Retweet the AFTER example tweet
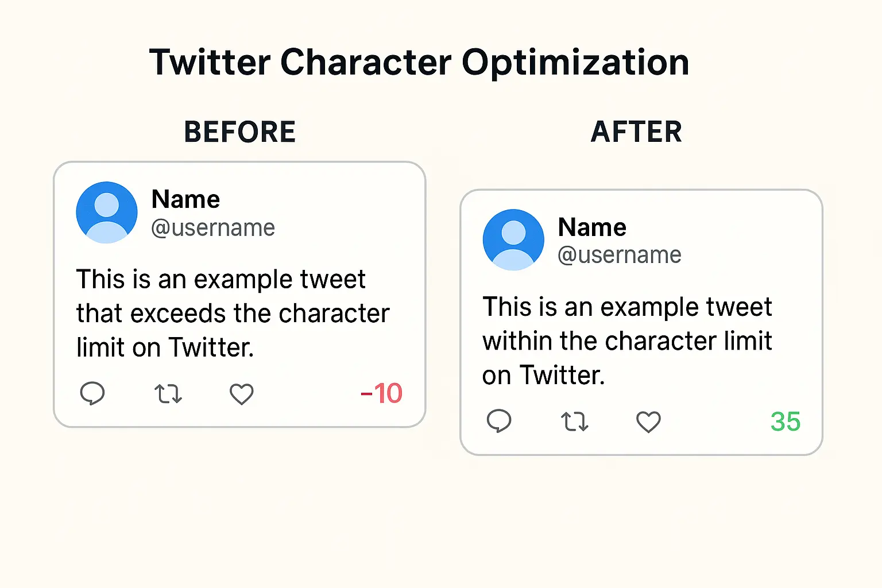 point(574,421)
